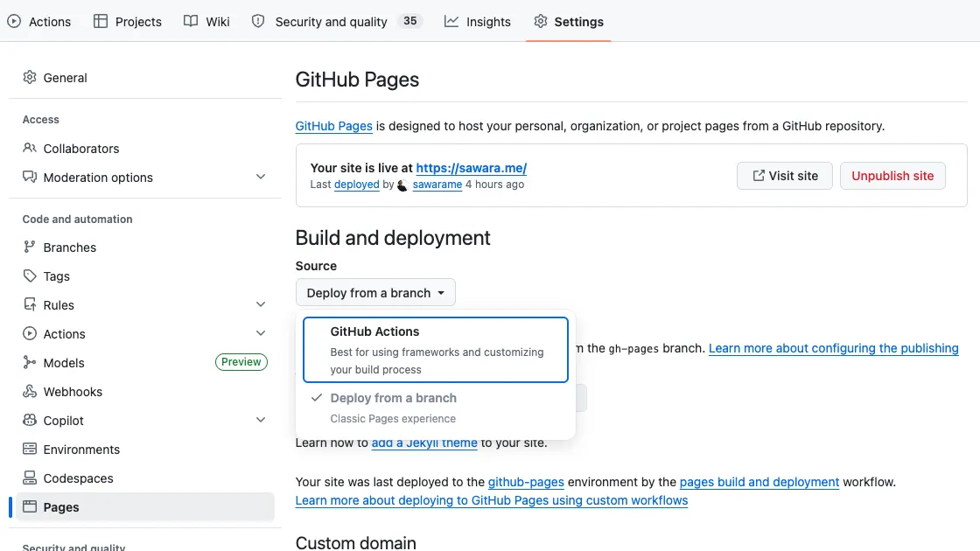The image size is (980, 551).
Task: Click the Collaborators people icon
Action: click(30, 148)
